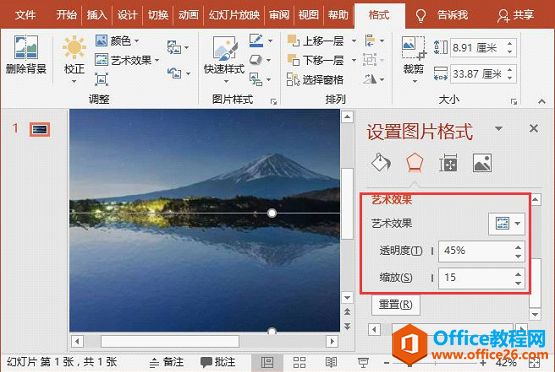This screenshot has width=555, height=372.
Task: Click the zoom-in plus on the zoom slider
Action: [x=483, y=363]
